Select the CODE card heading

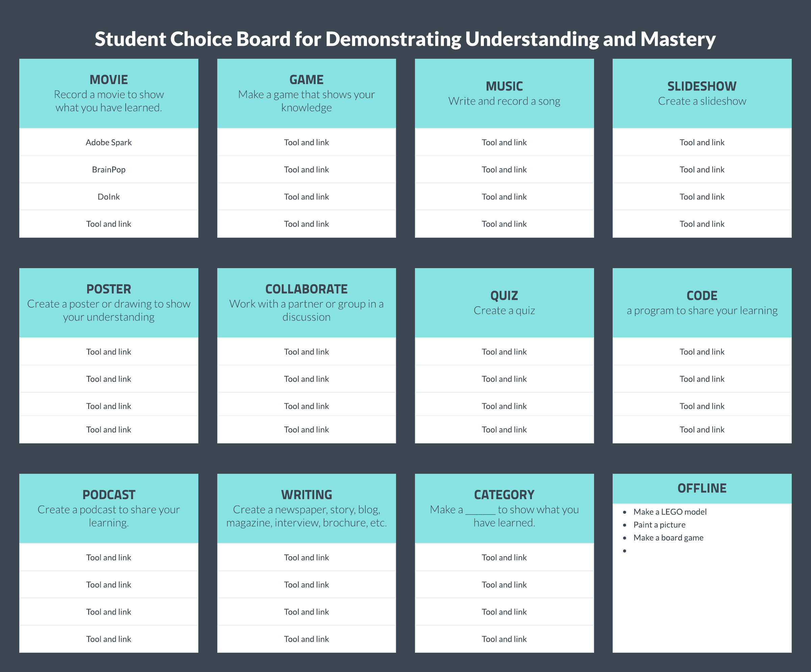pos(702,296)
